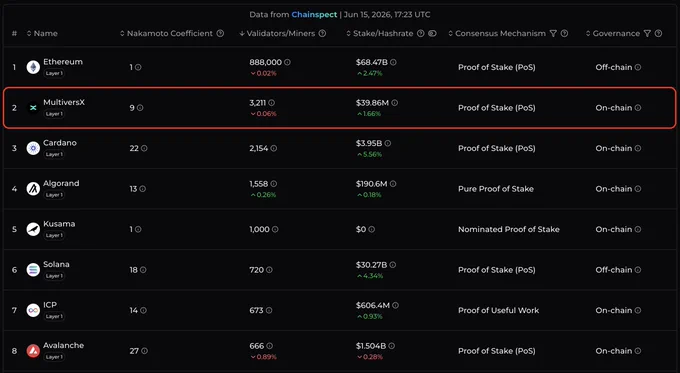The height and width of the screenshot is (373, 680).
Task: Click the Layer 1 tag under Kusama
Action: click(x=54, y=236)
